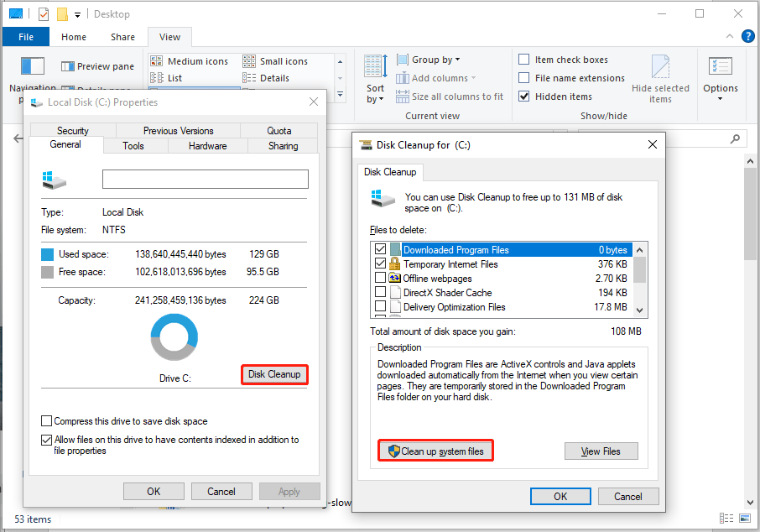Image resolution: width=760 pixels, height=532 pixels.
Task: Click Clean up system files button
Action: pos(435,451)
